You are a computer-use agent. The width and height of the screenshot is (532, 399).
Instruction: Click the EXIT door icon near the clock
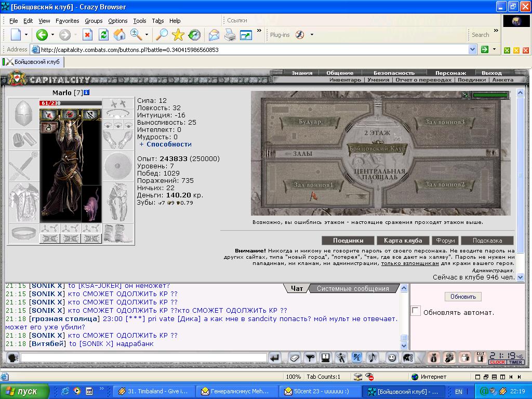pyautogui.click(x=480, y=357)
